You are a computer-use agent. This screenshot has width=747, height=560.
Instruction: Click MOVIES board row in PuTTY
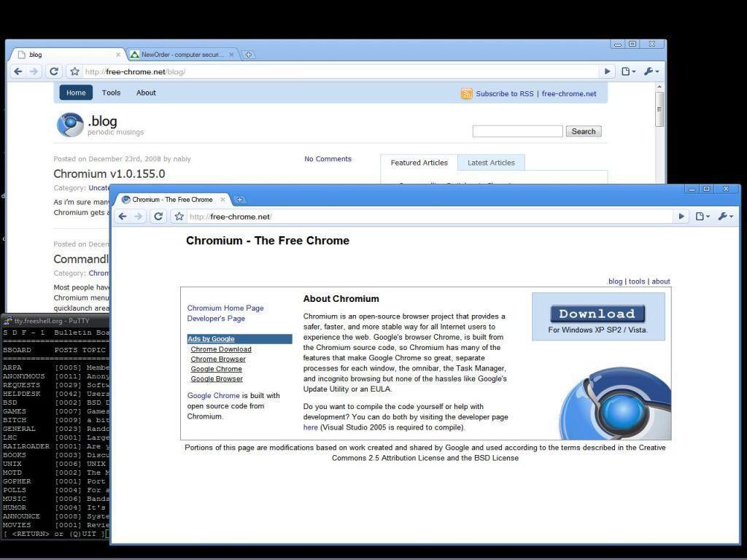(56, 525)
